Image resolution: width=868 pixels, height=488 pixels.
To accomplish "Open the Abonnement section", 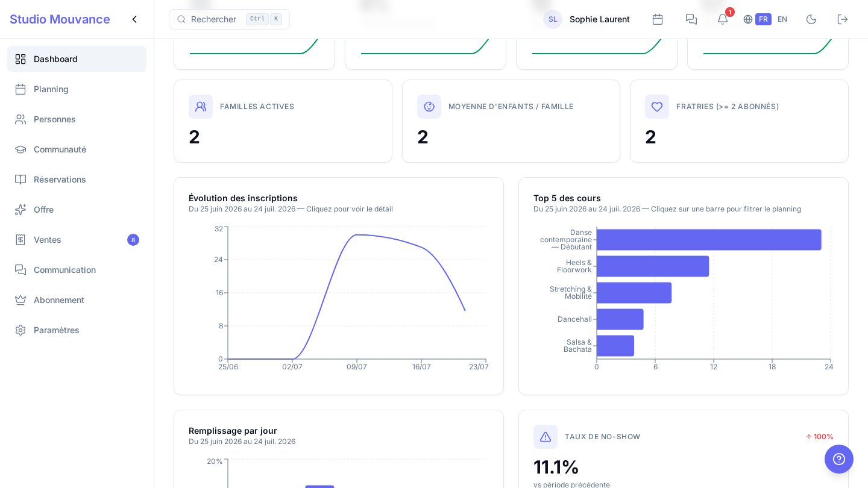I will pyautogui.click(x=77, y=300).
